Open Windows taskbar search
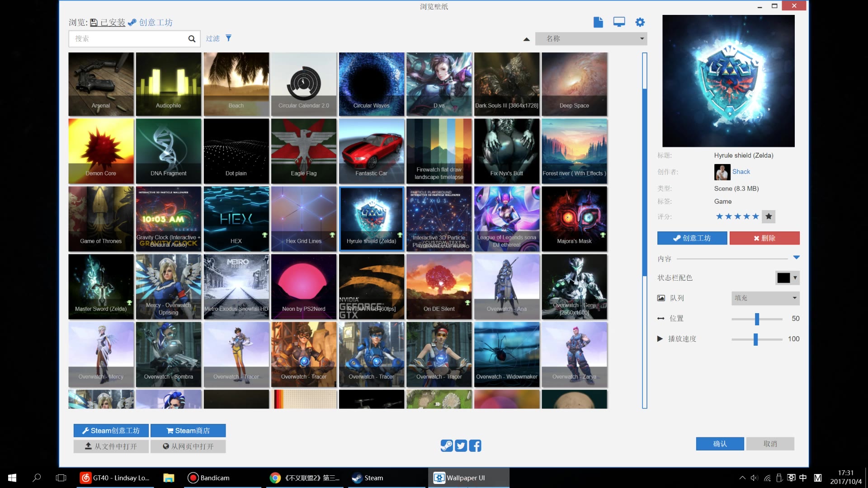Image resolution: width=868 pixels, height=488 pixels. (x=37, y=478)
